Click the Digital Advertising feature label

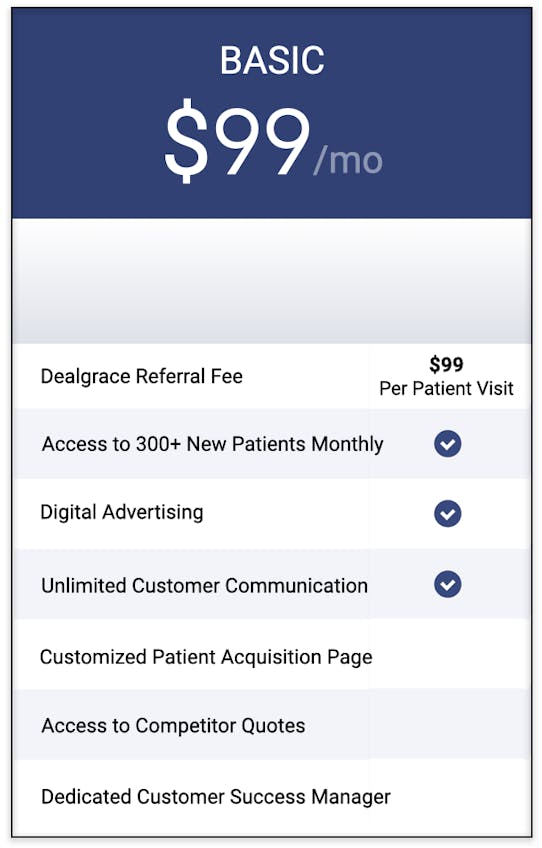coord(122,512)
